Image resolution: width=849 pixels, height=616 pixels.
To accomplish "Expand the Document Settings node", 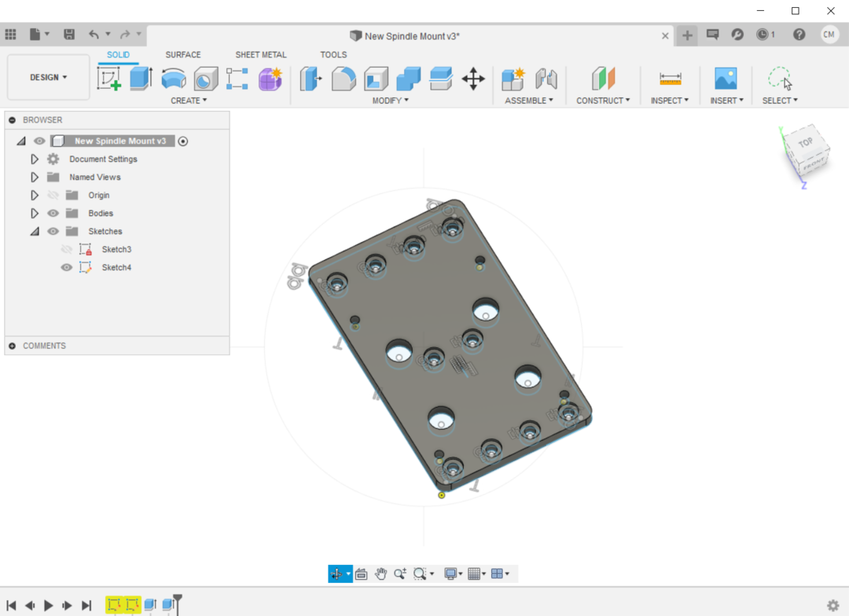I will (35, 159).
